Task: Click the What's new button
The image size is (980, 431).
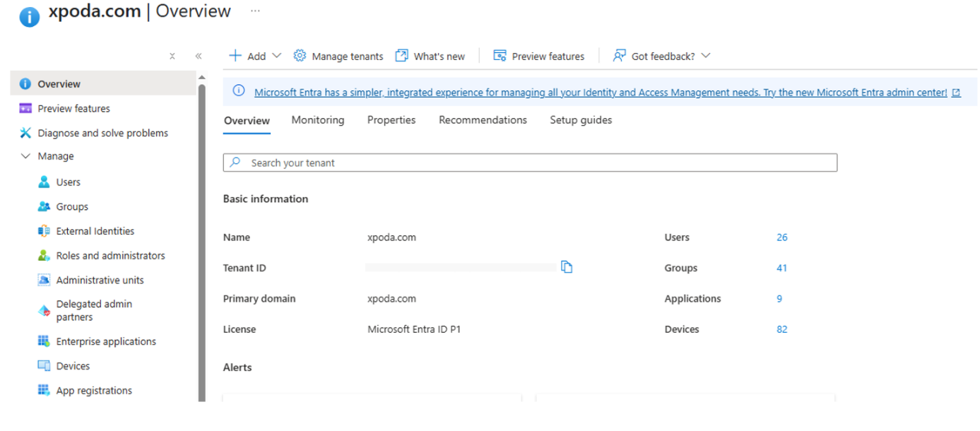Action: coord(430,56)
